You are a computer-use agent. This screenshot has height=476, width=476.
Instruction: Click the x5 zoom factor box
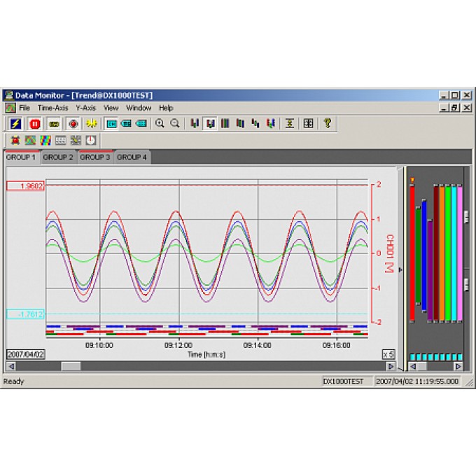[x=388, y=354]
